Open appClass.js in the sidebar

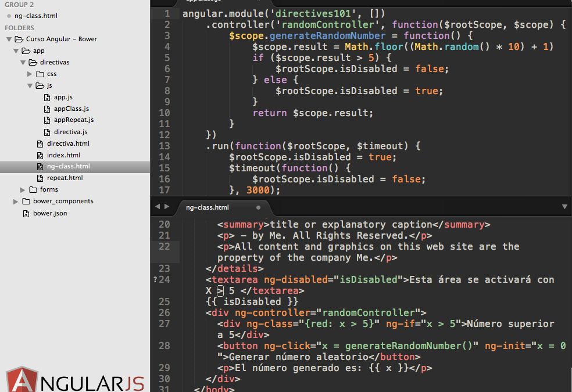(x=71, y=109)
